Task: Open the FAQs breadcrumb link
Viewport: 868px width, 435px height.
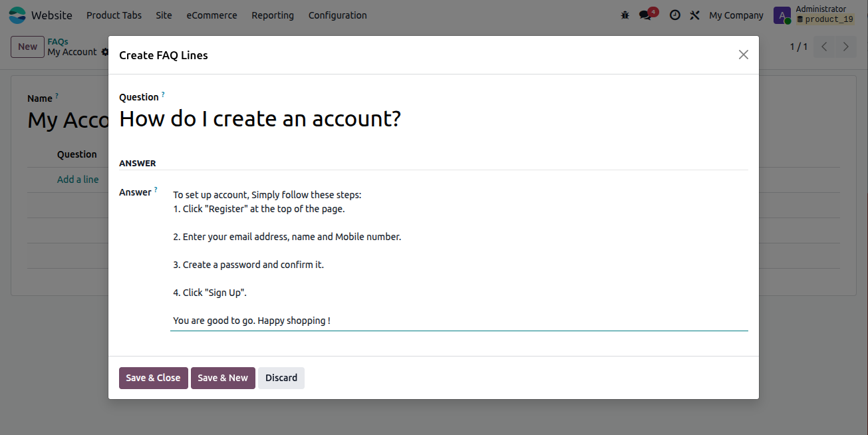Action: [58, 41]
